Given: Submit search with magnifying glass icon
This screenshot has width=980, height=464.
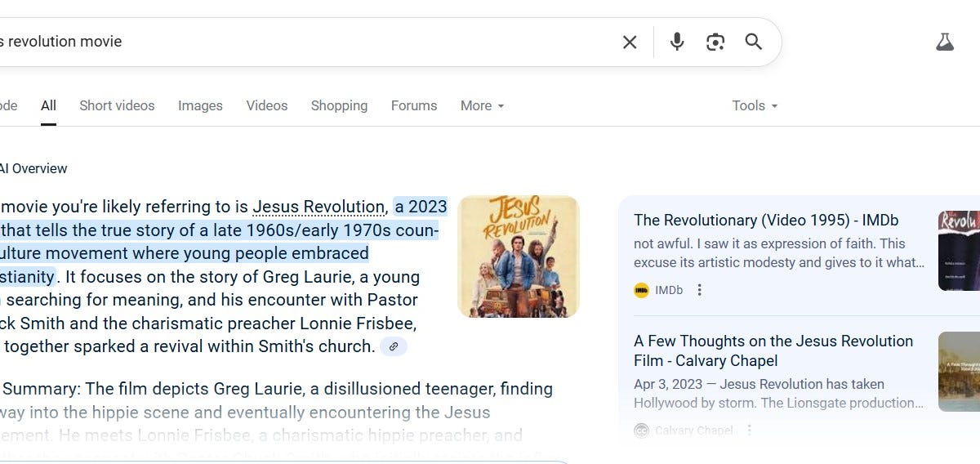Looking at the screenshot, I should [x=754, y=42].
